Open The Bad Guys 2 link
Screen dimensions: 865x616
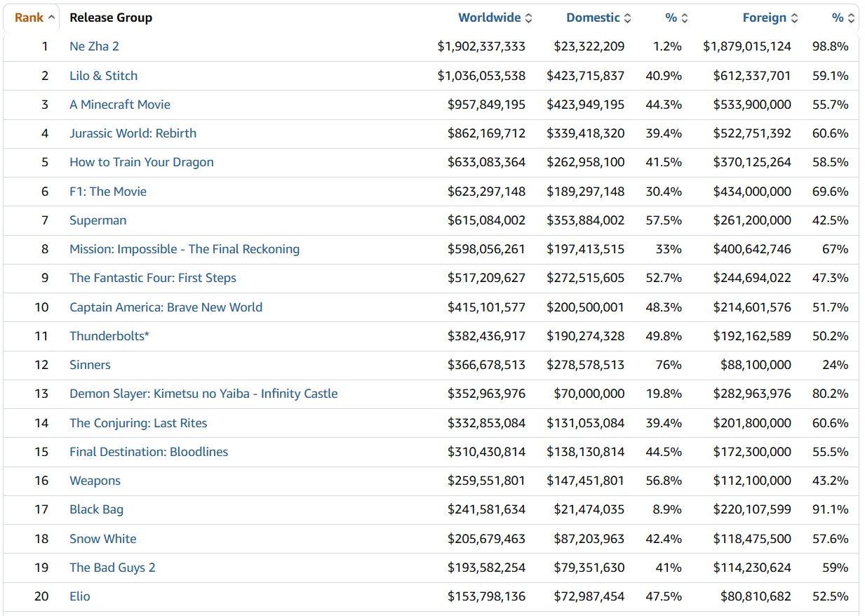112,568
